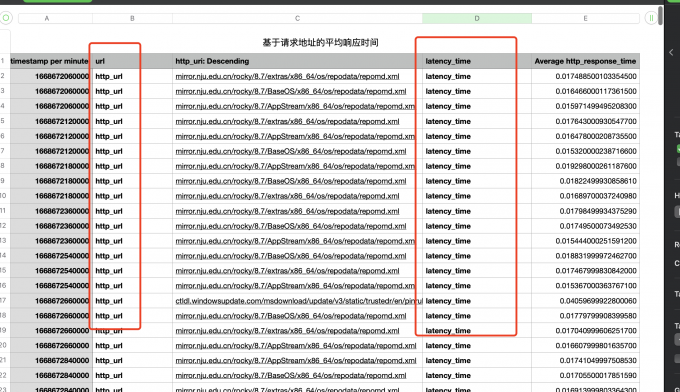Click the average response value in row 13
The width and height of the screenshot is (680, 392).
[585, 241]
